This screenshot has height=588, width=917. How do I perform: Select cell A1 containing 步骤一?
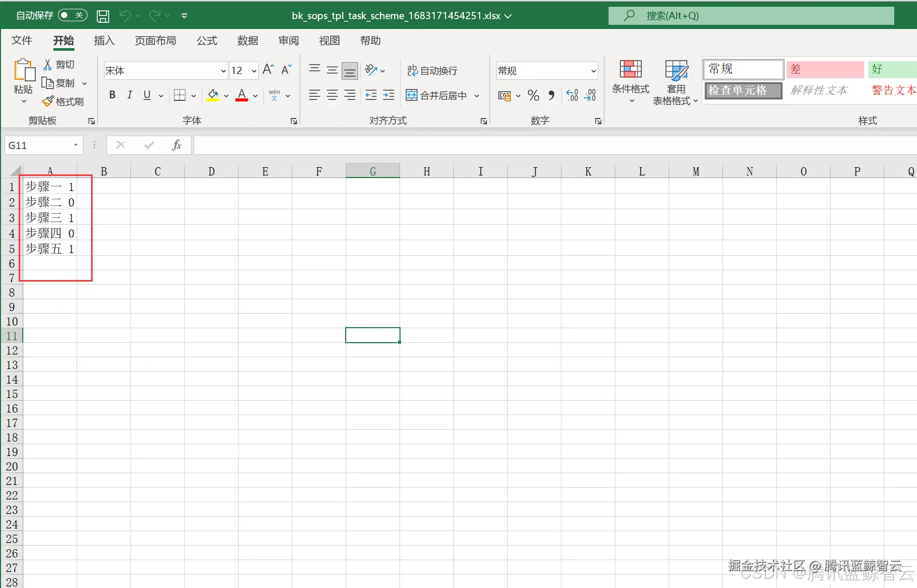(50, 186)
